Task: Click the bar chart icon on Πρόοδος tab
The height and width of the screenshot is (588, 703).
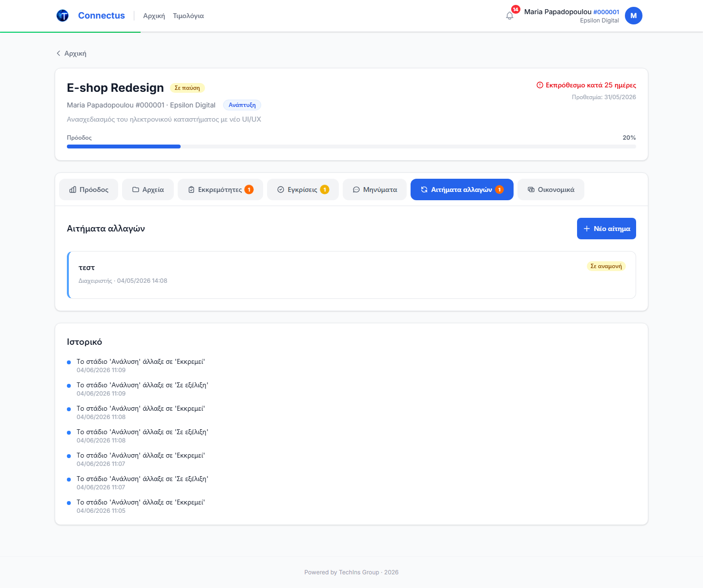Action: [x=73, y=189]
